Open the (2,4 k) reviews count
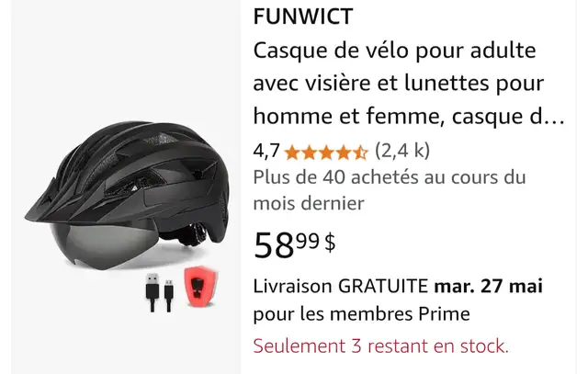The image size is (588, 374). (x=402, y=151)
